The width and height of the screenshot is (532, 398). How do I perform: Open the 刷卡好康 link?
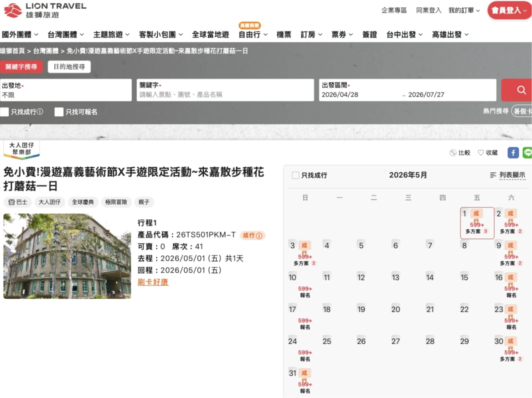(x=153, y=282)
